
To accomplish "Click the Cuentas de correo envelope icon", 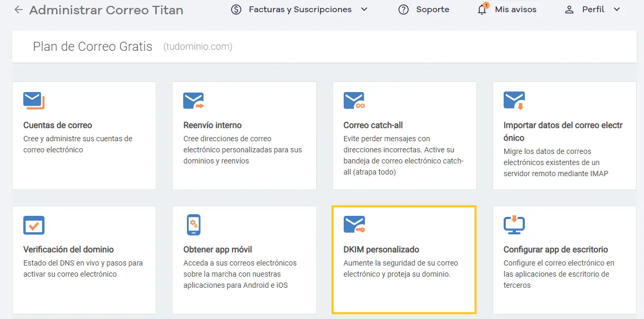I will (x=34, y=100).
